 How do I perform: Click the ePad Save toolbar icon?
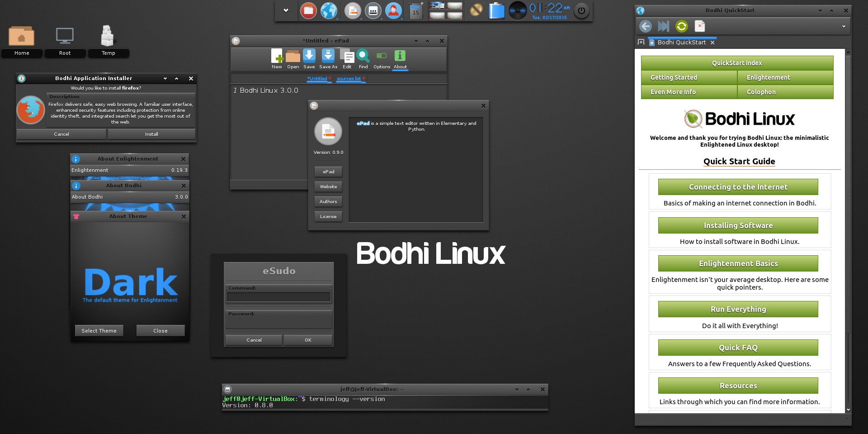309,57
